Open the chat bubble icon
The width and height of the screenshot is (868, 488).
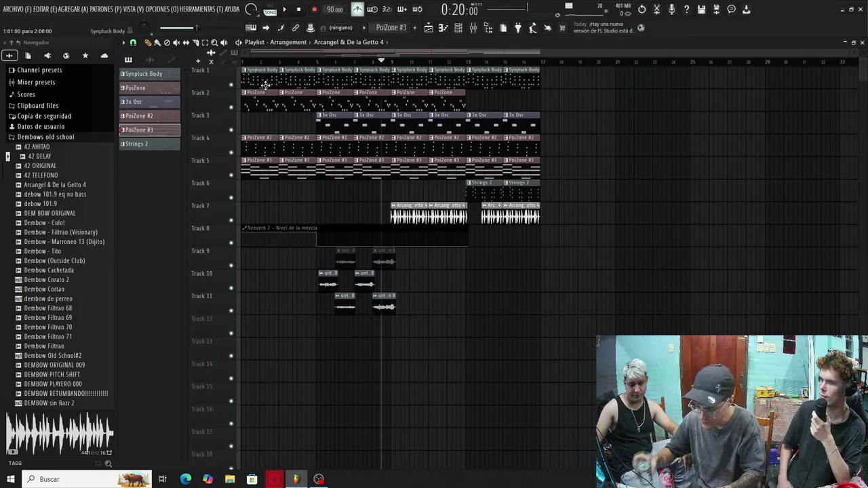pyautogui.click(x=732, y=9)
